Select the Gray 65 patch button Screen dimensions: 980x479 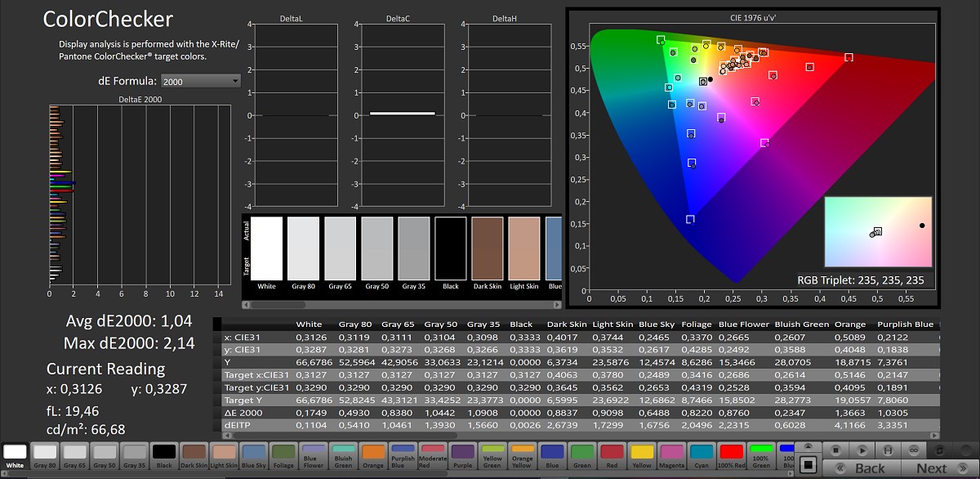[75, 456]
